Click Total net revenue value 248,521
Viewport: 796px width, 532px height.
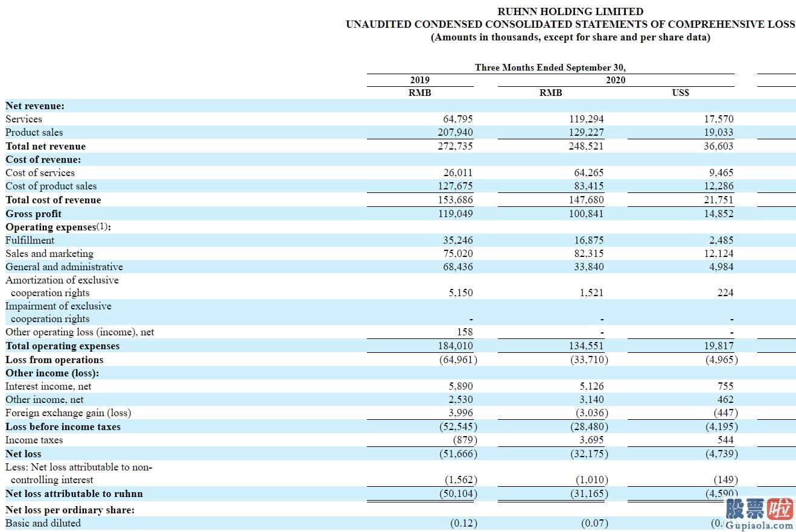point(585,147)
